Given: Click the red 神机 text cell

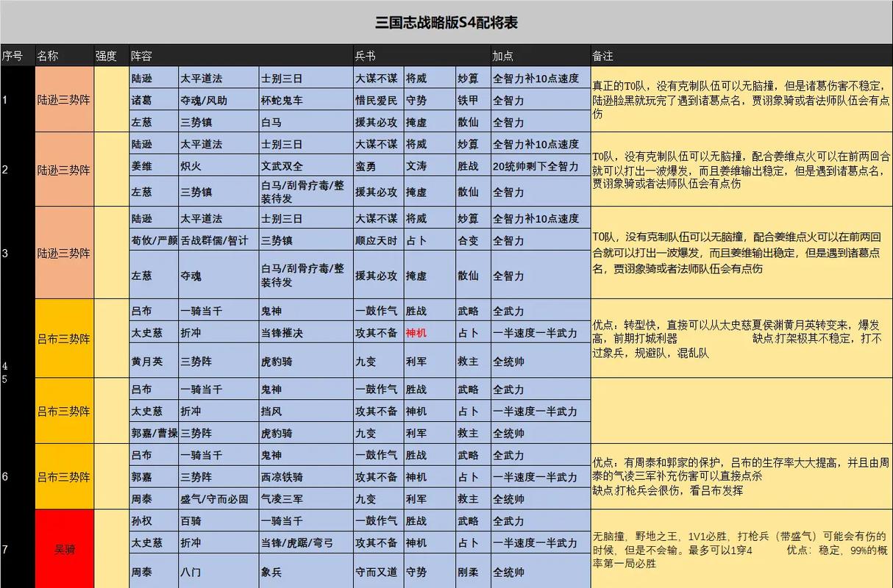Looking at the screenshot, I should pos(417,332).
